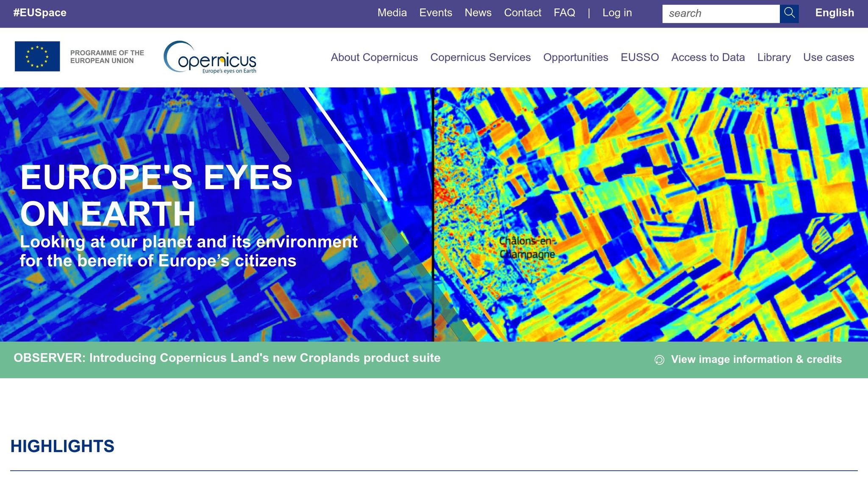Click the EUROPE'S EYES ON EARTH headline
Image resolution: width=868 pixels, height=488 pixels.
(x=156, y=195)
